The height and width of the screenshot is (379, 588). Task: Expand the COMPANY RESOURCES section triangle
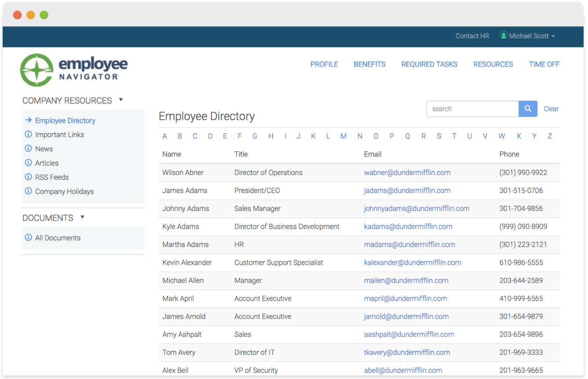(121, 100)
